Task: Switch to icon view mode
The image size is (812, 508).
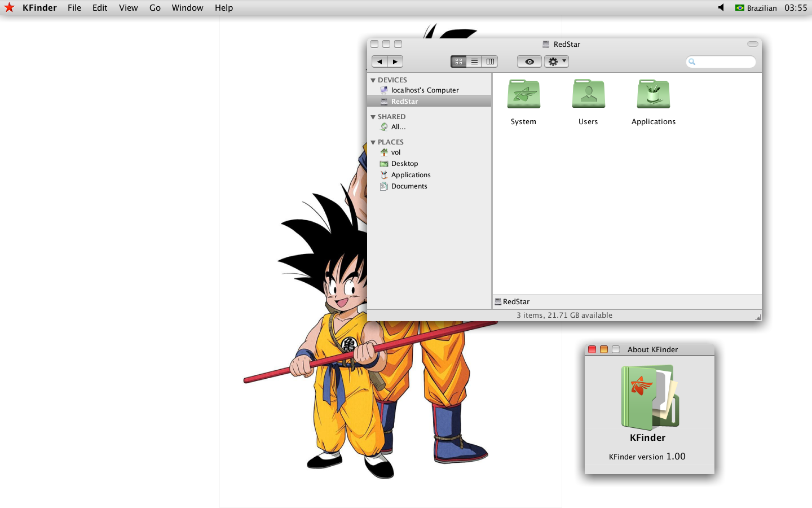Action: point(458,62)
